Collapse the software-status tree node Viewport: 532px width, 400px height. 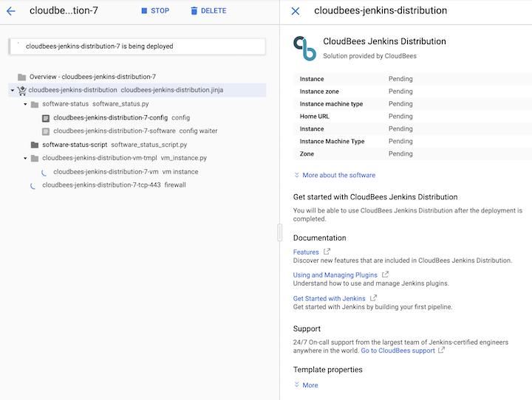pos(25,104)
